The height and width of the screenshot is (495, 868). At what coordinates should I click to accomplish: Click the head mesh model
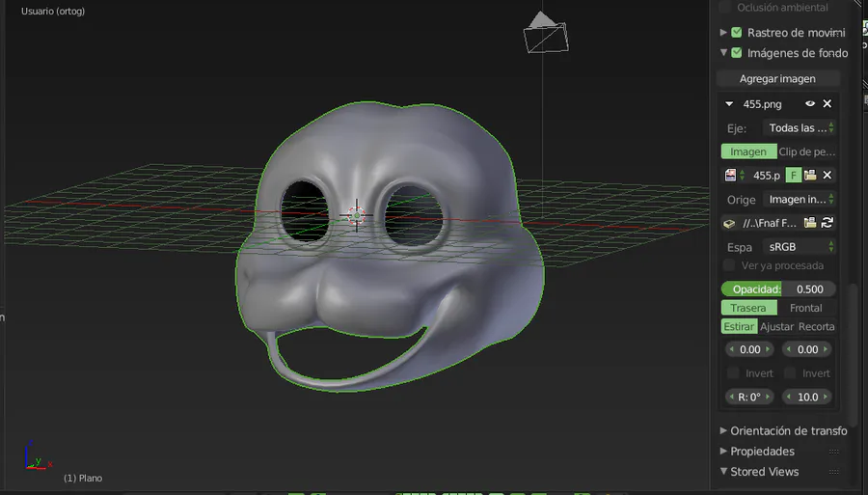coord(390,246)
